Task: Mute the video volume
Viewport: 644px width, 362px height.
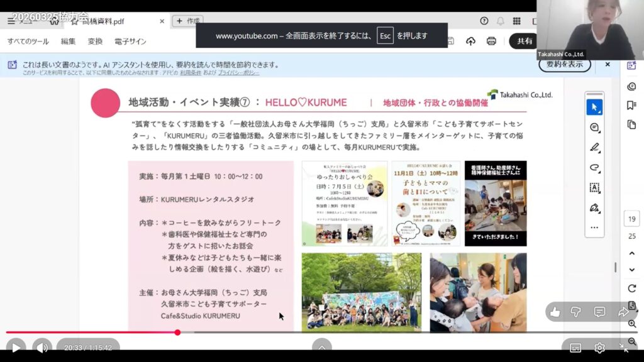Action: click(42, 348)
